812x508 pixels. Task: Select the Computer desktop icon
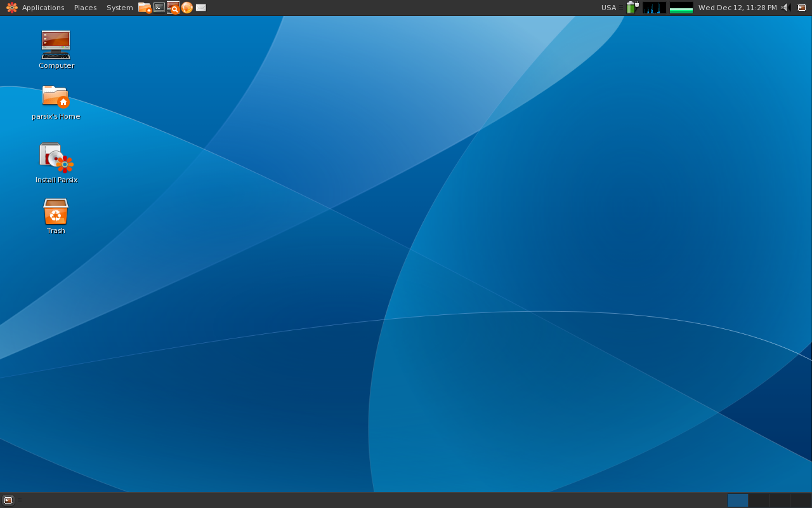(x=56, y=50)
